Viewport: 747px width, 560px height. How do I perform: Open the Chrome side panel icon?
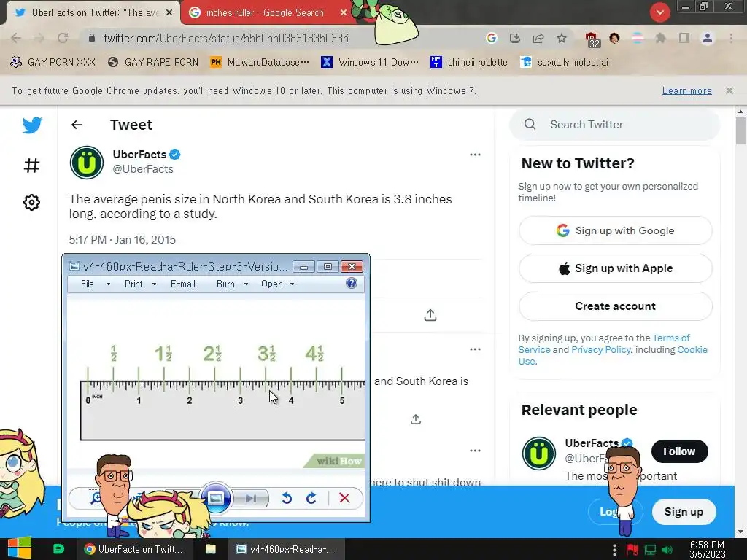(684, 38)
